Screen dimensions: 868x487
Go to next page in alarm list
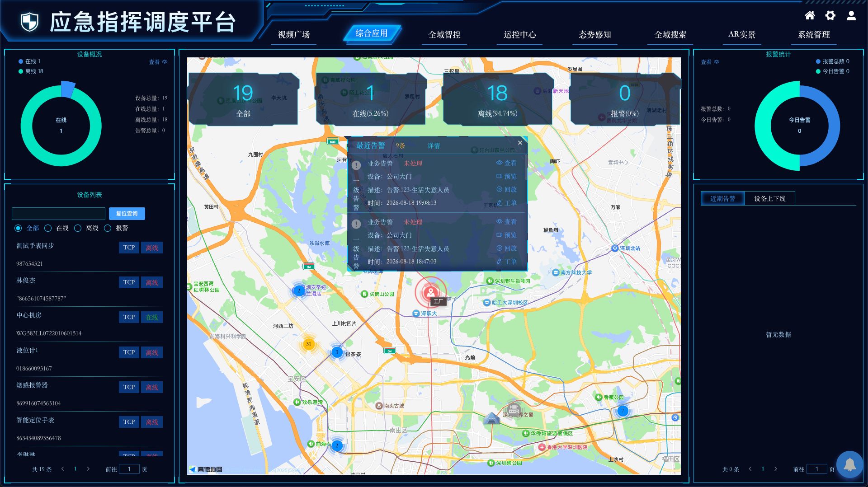(x=776, y=469)
